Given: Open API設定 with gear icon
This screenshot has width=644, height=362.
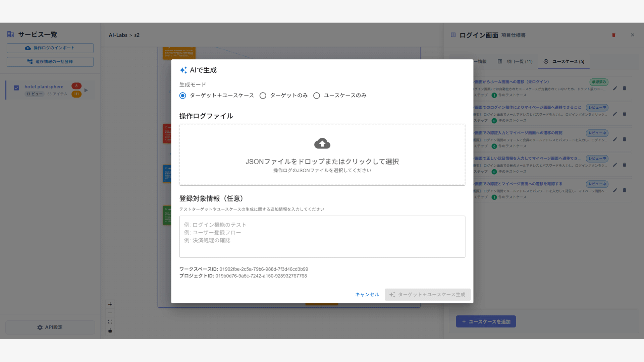Looking at the screenshot, I should point(50,327).
